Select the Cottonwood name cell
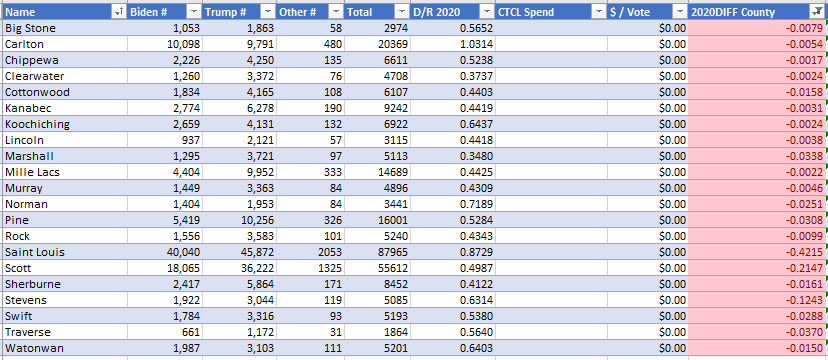This screenshot has height=360, width=828. tap(65, 92)
